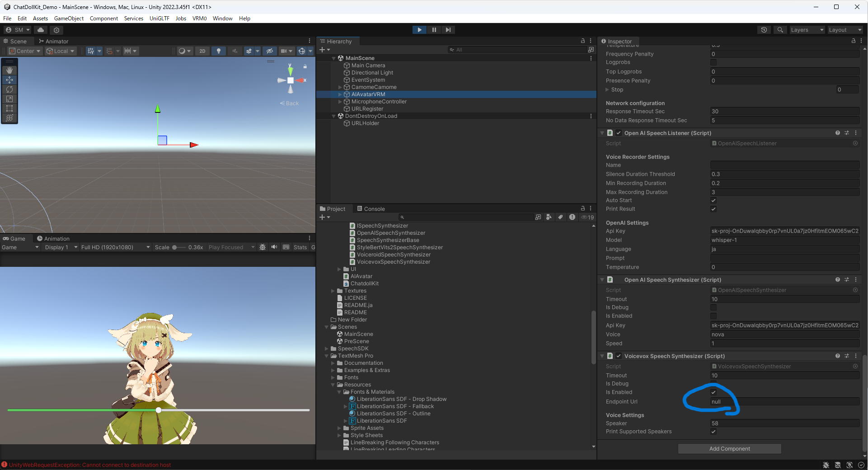The width and height of the screenshot is (868, 470).
Task: Open the Undo History icon
Action: click(764, 30)
